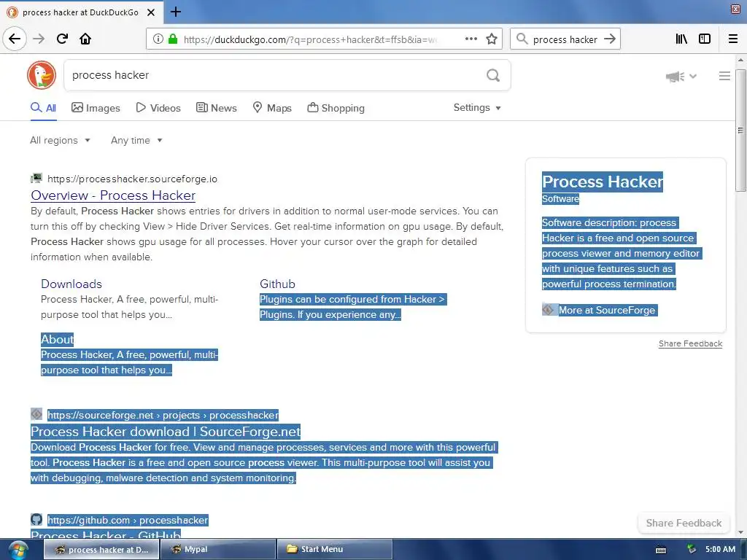The height and width of the screenshot is (560, 747).
Task: Open the megaphone announcements icon
Action: (675, 76)
